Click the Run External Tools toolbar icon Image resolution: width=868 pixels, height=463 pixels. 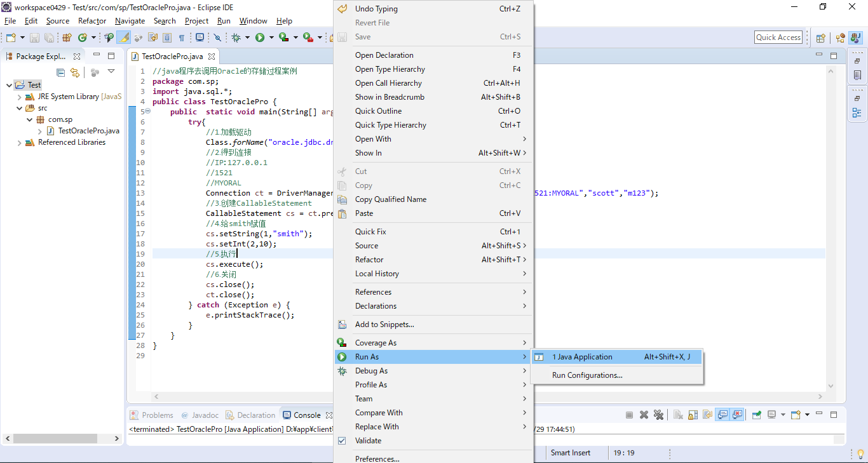tap(308, 37)
